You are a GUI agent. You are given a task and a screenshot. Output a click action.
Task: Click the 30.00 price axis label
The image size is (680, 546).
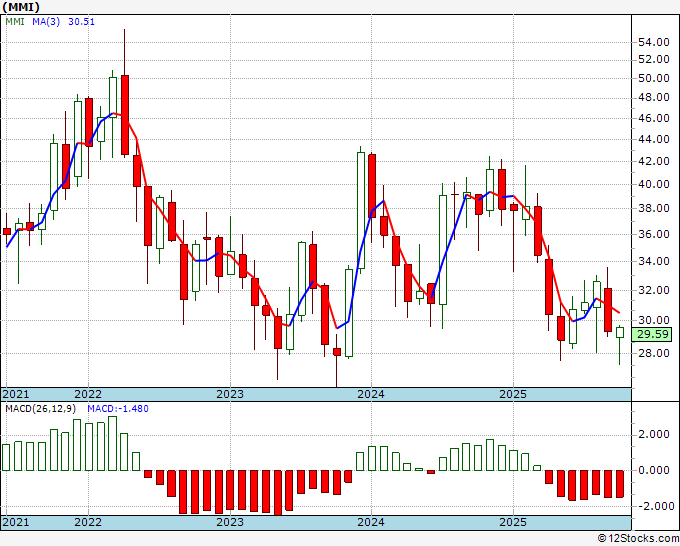point(654,320)
